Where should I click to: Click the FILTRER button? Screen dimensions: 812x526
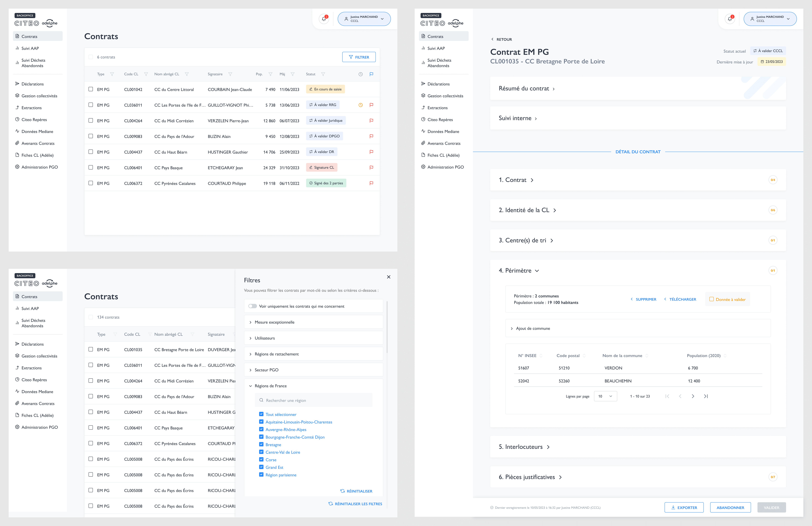359,57
